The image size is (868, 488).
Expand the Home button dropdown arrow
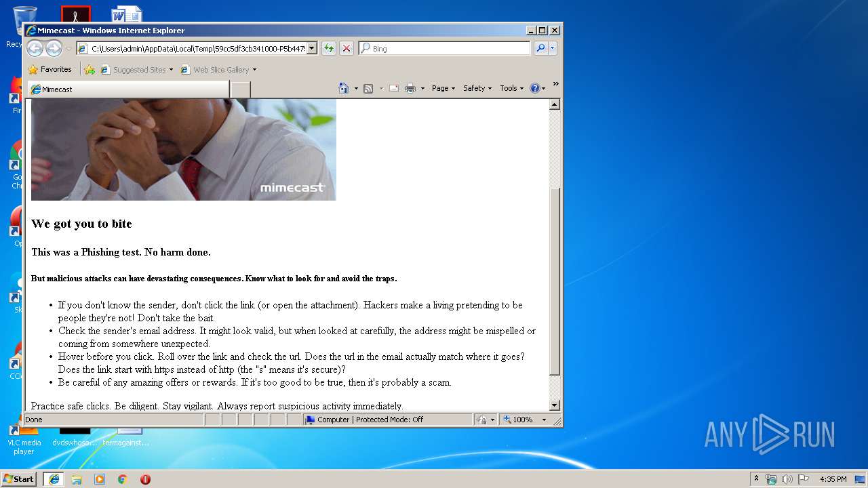356,88
